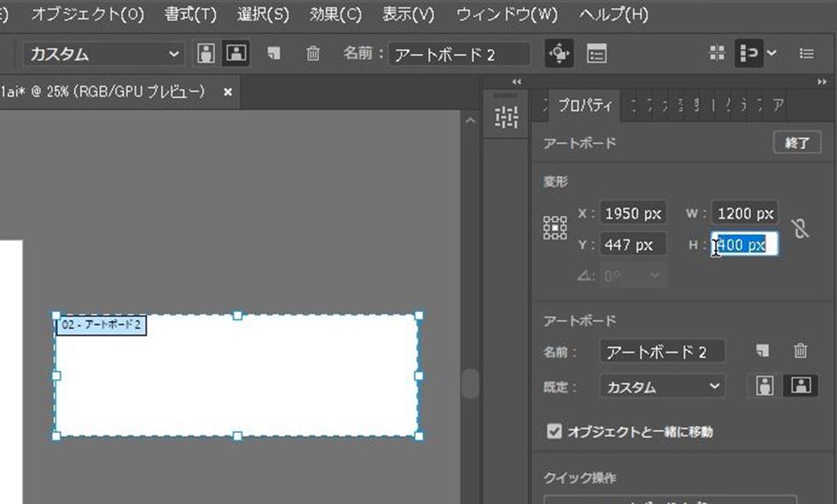Click the reference point grid icon

555,228
